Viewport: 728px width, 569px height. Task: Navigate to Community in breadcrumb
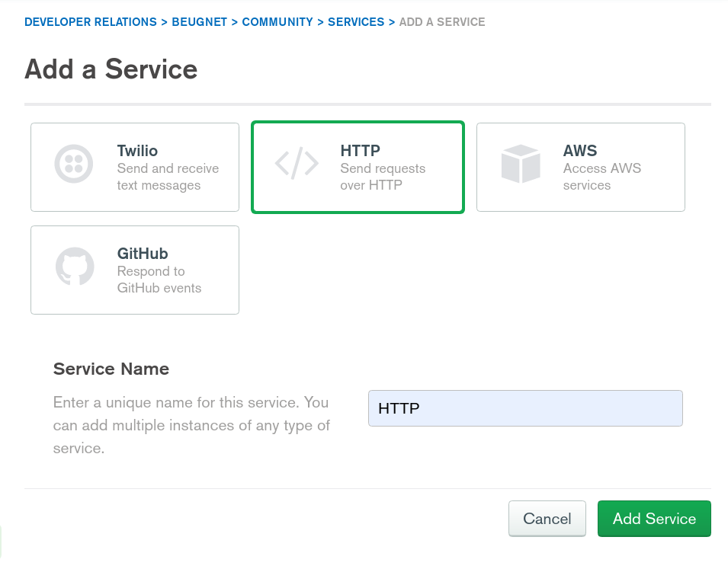coord(277,22)
